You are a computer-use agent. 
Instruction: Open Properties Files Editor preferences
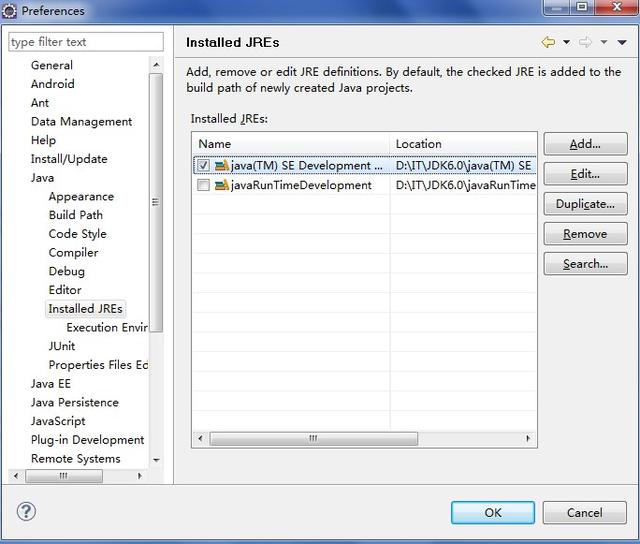(x=98, y=365)
